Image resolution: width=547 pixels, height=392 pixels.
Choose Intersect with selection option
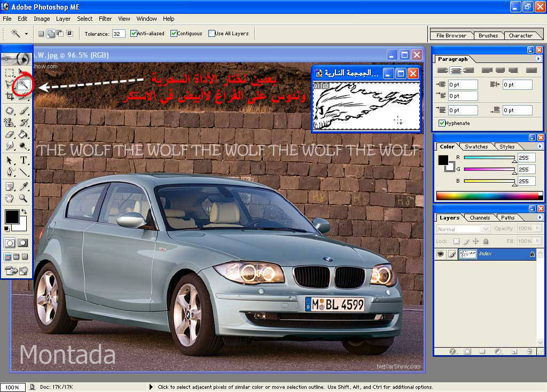tap(70, 34)
